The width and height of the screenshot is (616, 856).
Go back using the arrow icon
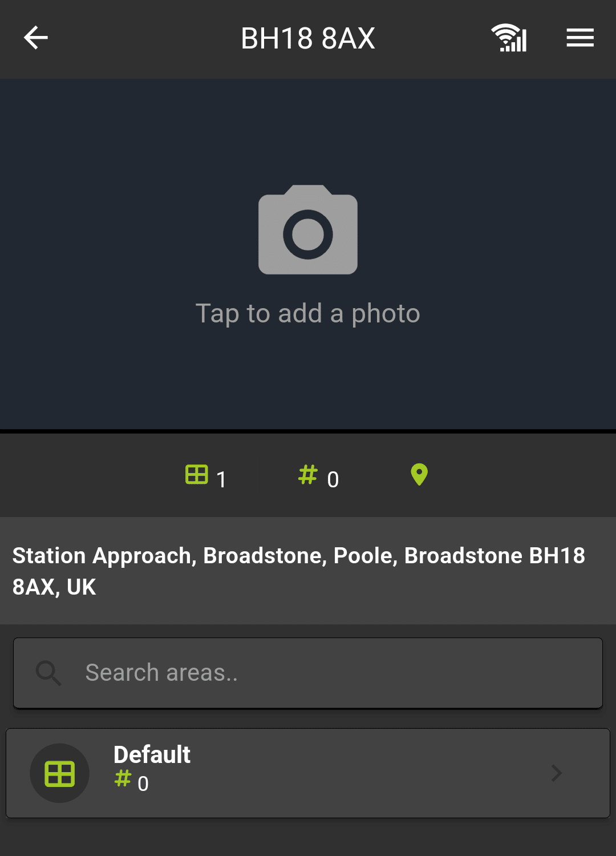point(35,38)
